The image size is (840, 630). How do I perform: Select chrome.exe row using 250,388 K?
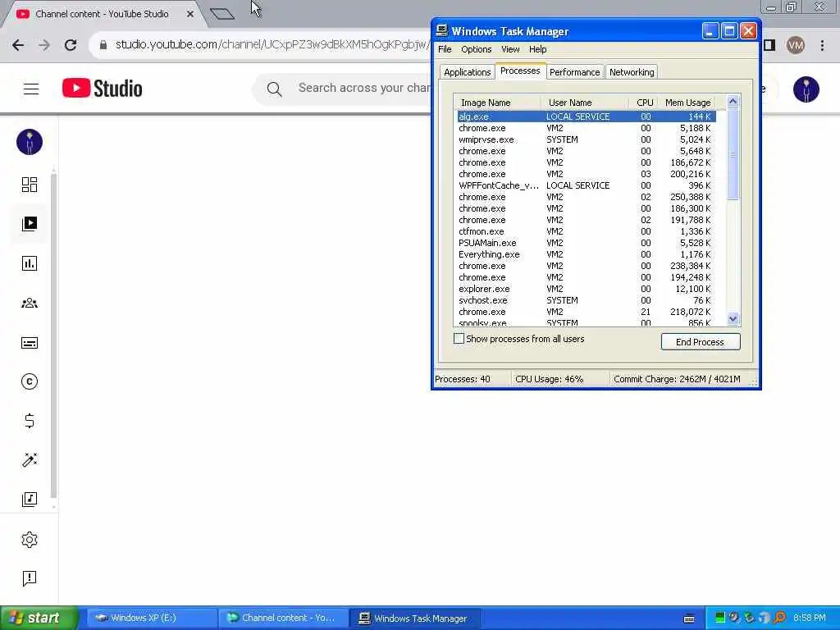click(587, 197)
